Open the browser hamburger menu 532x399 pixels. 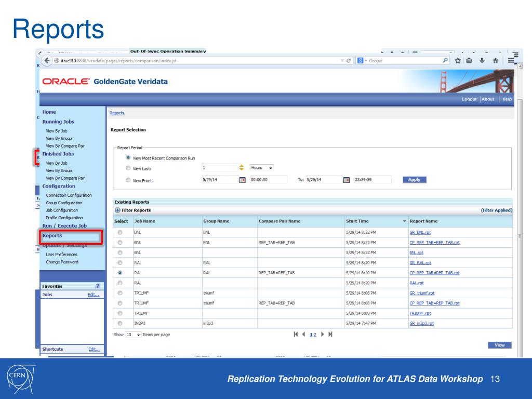point(511,60)
